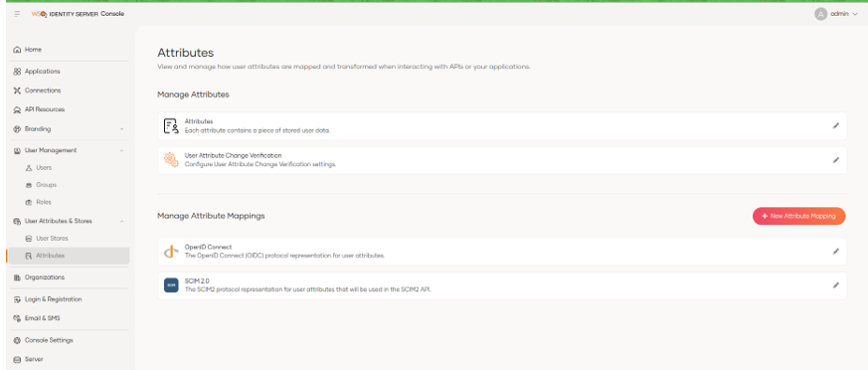Click the Roles icon in sidebar
Screen dimensions: 868x370
coord(29,203)
